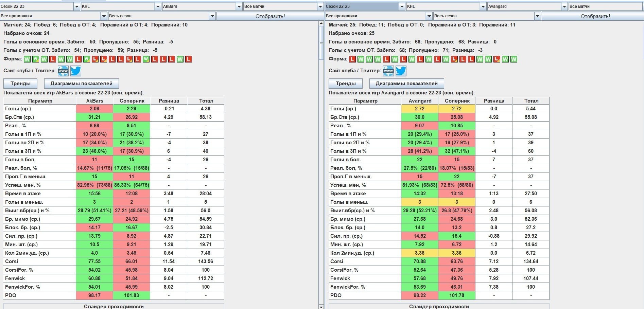644x309 pixels.
Task: Open the right panel's 'Весь сезон' dropdown
Action: (x=538, y=16)
